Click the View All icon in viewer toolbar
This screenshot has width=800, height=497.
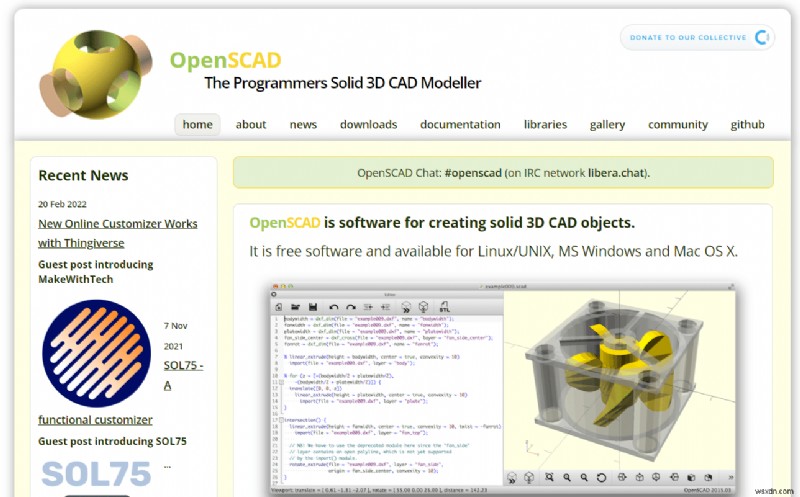[x=549, y=477]
